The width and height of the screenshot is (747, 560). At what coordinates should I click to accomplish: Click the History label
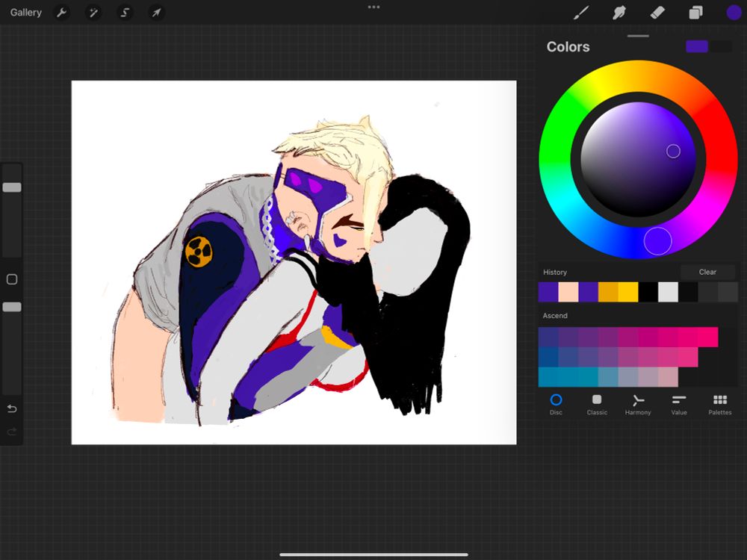coord(555,272)
